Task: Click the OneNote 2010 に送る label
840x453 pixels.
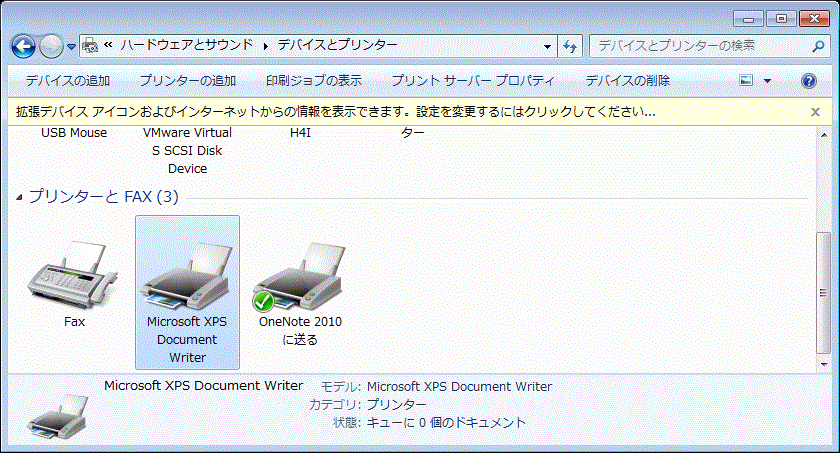Action: click(300, 330)
